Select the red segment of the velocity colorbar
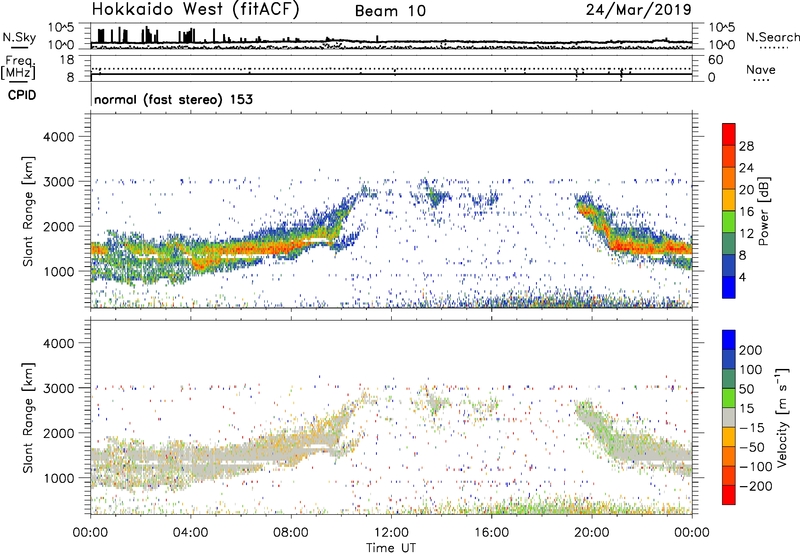The image size is (800, 554). click(729, 495)
